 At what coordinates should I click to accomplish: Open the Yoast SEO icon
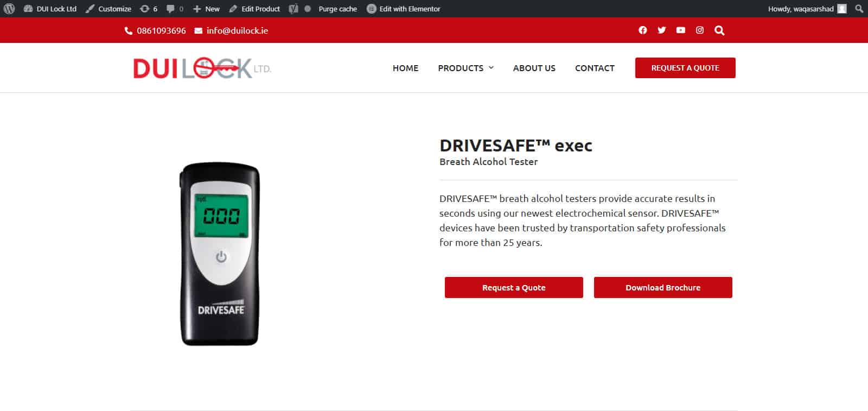point(293,9)
